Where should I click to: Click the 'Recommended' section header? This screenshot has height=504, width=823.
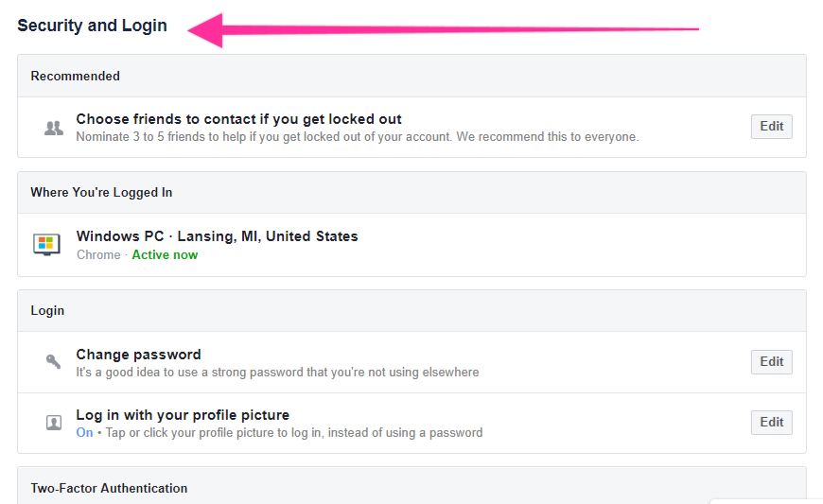click(x=75, y=76)
